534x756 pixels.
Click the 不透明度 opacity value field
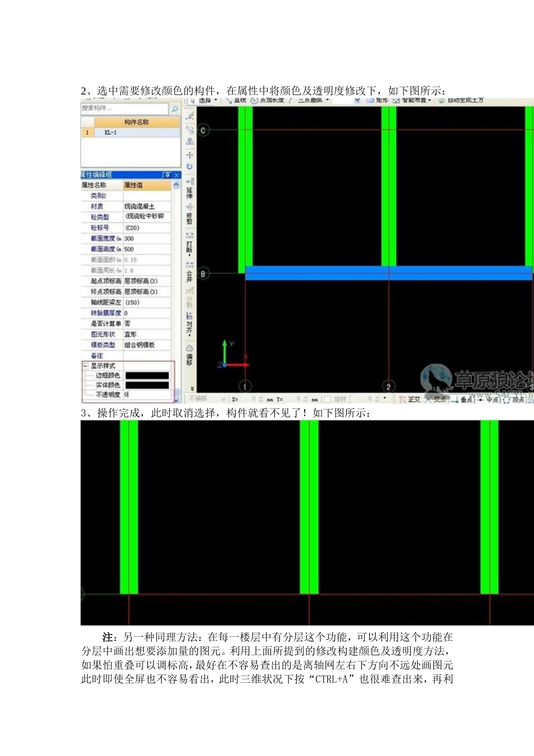tap(147, 395)
